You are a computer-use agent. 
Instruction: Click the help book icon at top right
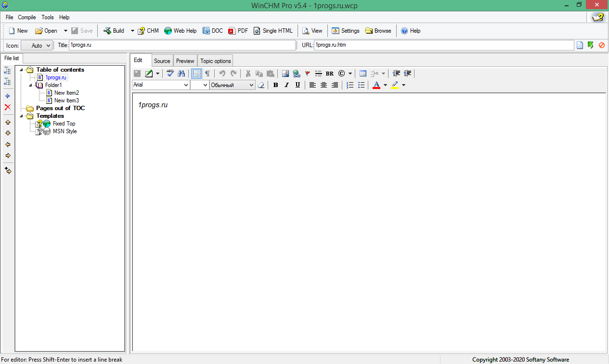598,17
